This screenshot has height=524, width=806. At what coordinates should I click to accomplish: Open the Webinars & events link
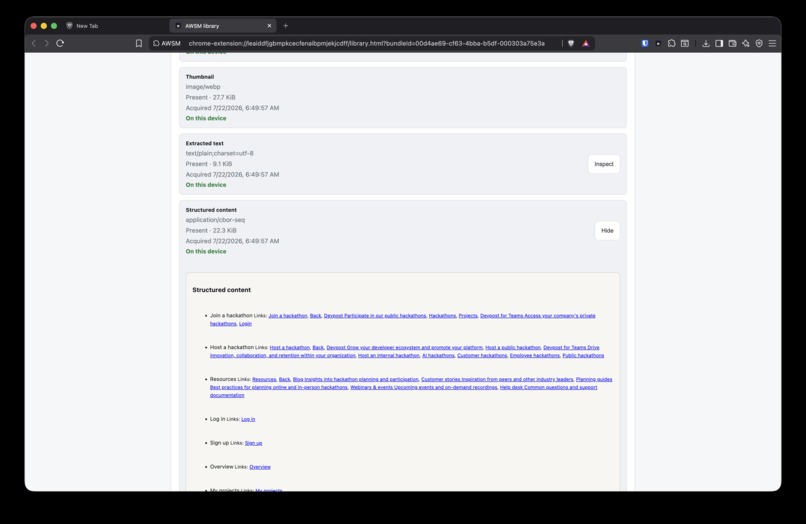(424, 387)
